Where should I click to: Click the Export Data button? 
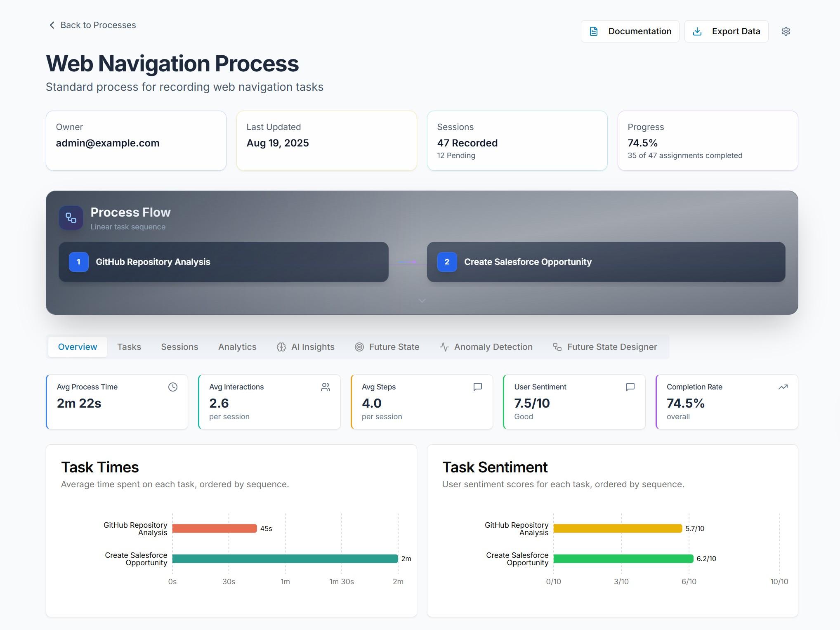coord(726,31)
